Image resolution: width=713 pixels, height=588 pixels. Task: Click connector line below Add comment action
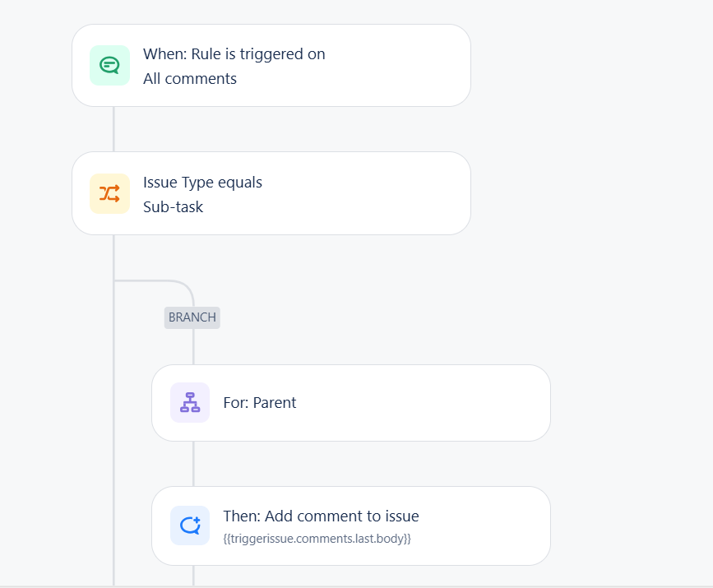(x=193, y=575)
